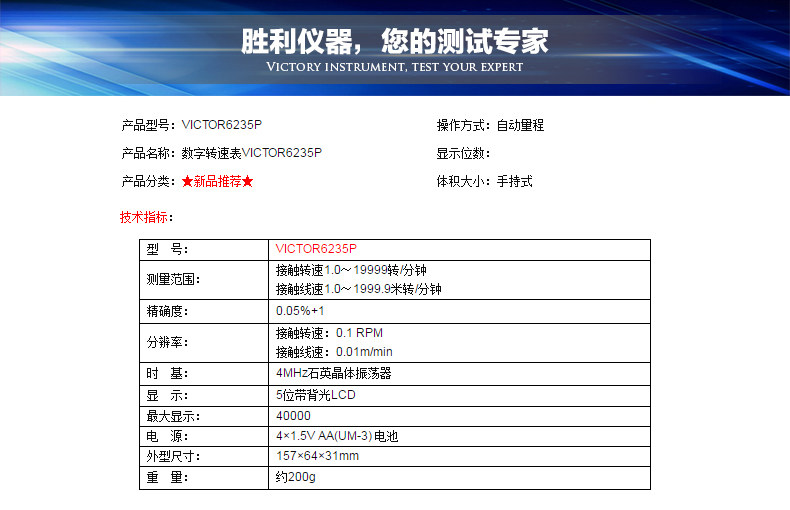
Task: Click the 157×64×31mm dimension value
Action: (x=317, y=456)
